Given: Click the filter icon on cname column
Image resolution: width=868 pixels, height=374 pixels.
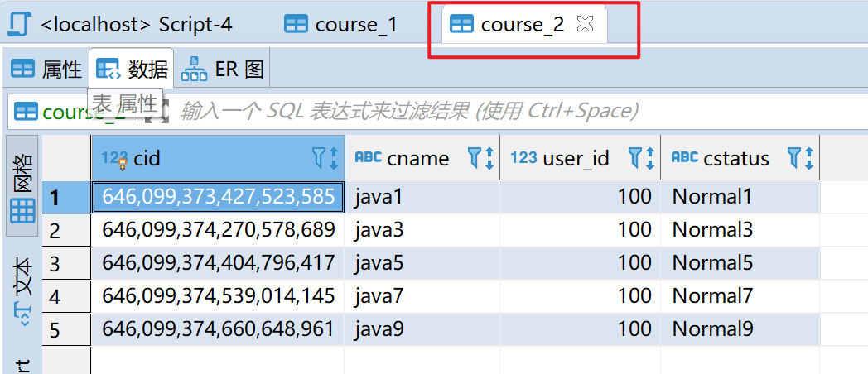Looking at the screenshot, I should coord(475,157).
